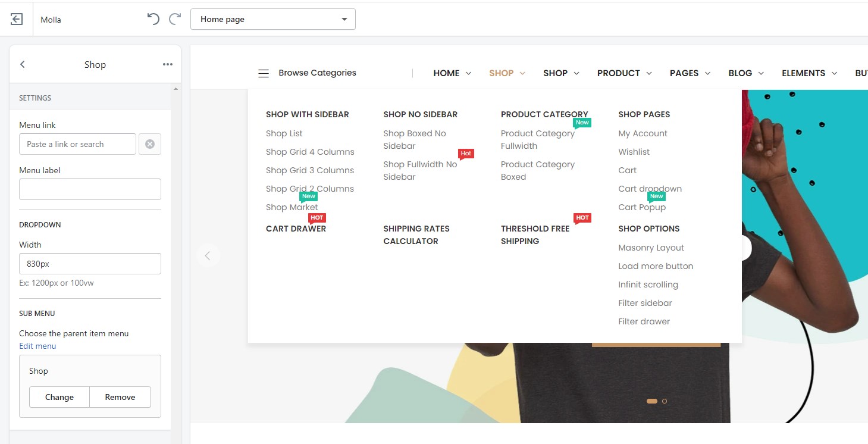Redo the last change
The image size is (868, 444).
click(x=175, y=19)
